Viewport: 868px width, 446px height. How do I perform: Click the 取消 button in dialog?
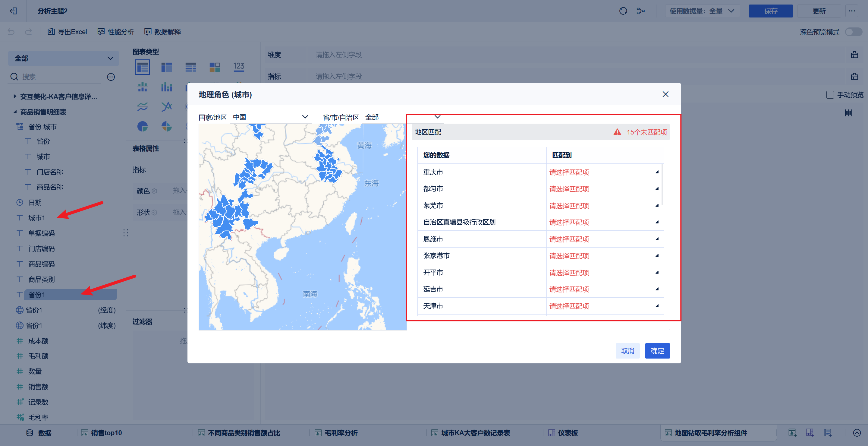(x=627, y=351)
